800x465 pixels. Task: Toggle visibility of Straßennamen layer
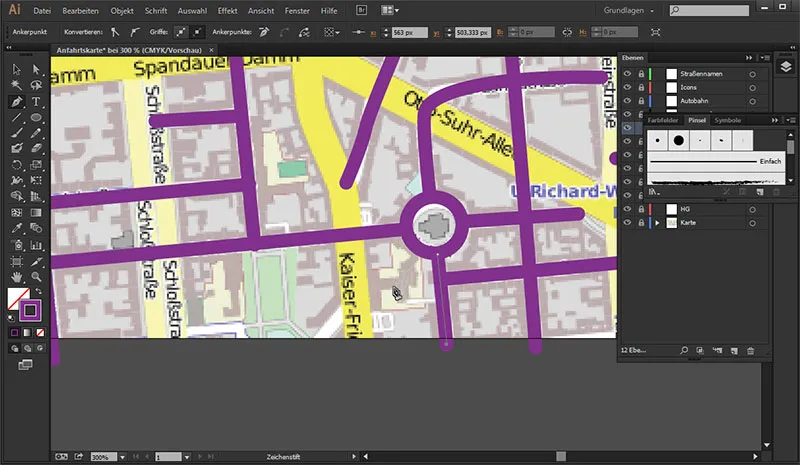627,74
